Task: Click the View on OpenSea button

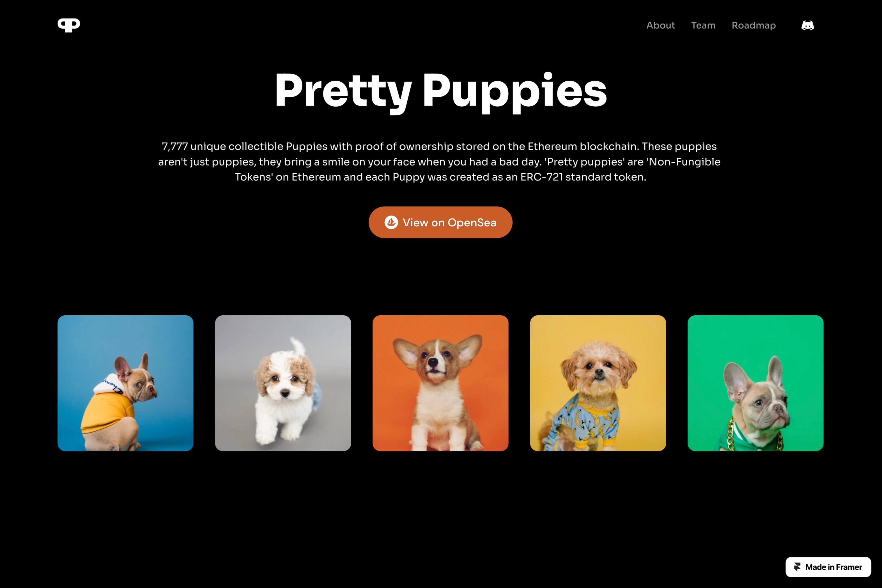Action: tap(440, 222)
